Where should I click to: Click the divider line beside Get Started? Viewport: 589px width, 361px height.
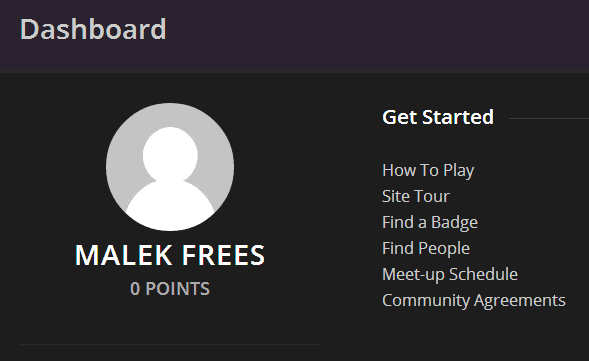pyautogui.click(x=549, y=118)
